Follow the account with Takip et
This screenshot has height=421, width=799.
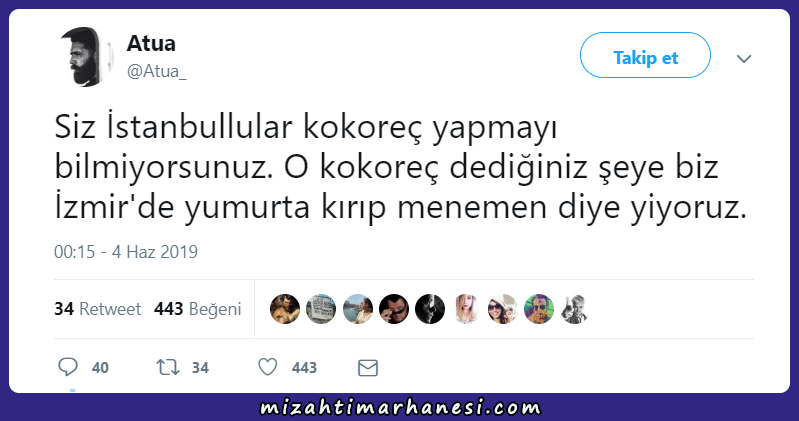pyautogui.click(x=645, y=55)
